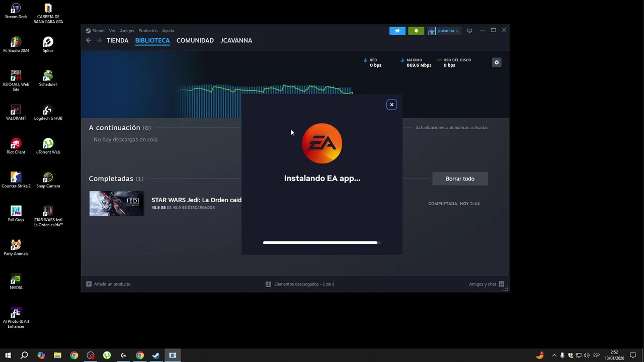644x362 pixels.
Task: Open Stream Deck desktop icon
Action: click(16, 12)
